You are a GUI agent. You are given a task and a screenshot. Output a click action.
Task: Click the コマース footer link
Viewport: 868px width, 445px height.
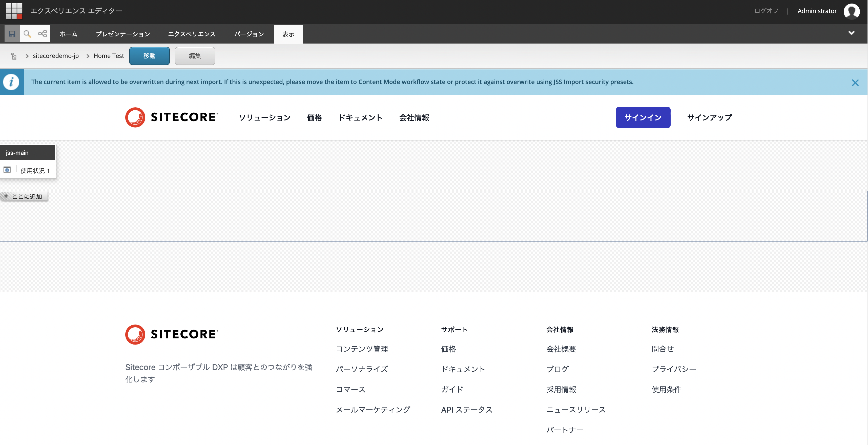[351, 389]
